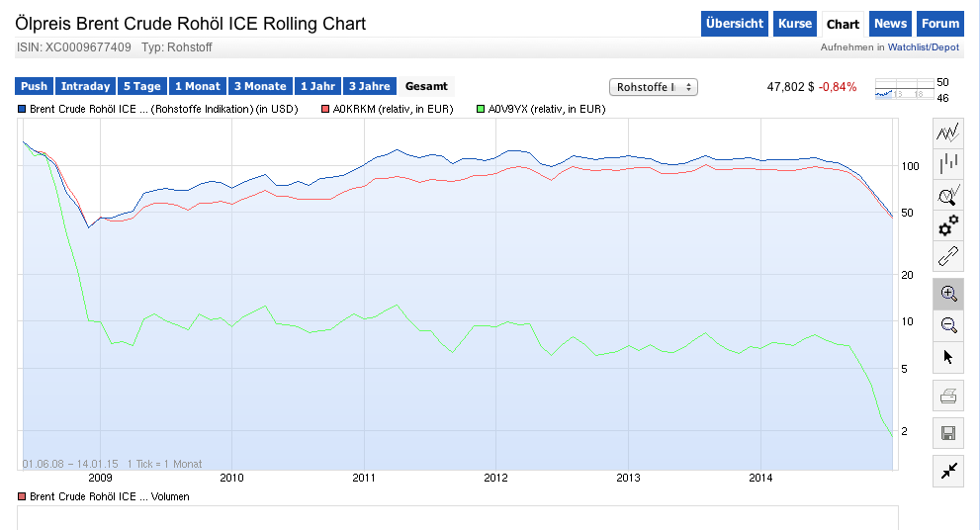Image resolution: width=980 pixels, height=530 pixels.
Task: Click the green A0V9YX legend swatch
Action: pyautogui.click(x=481, y=109)
